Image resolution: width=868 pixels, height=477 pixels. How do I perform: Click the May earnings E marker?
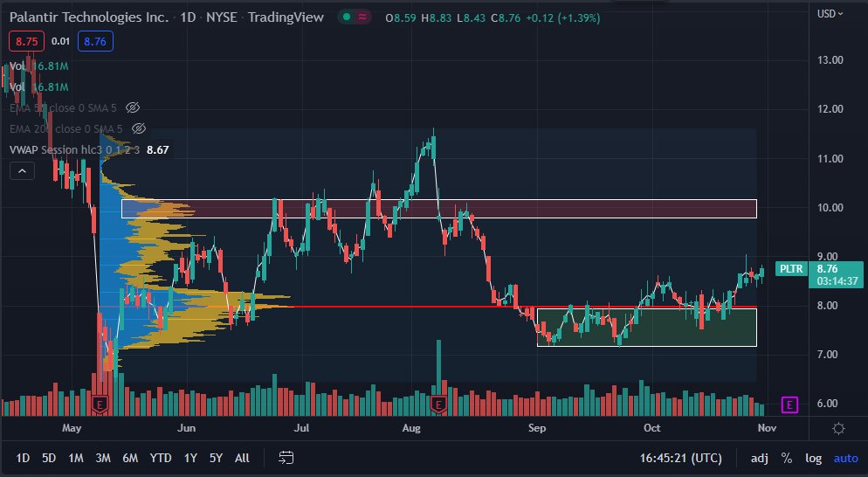coord(100,405)
